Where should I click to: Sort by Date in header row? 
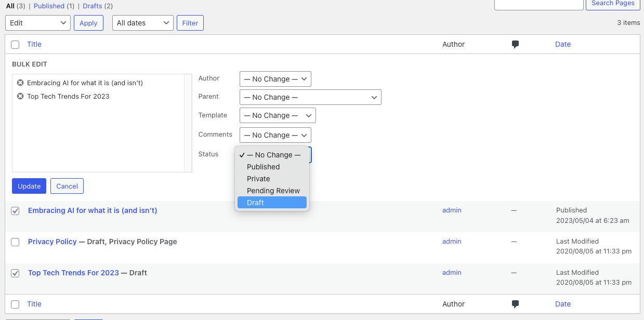point(563,44)
